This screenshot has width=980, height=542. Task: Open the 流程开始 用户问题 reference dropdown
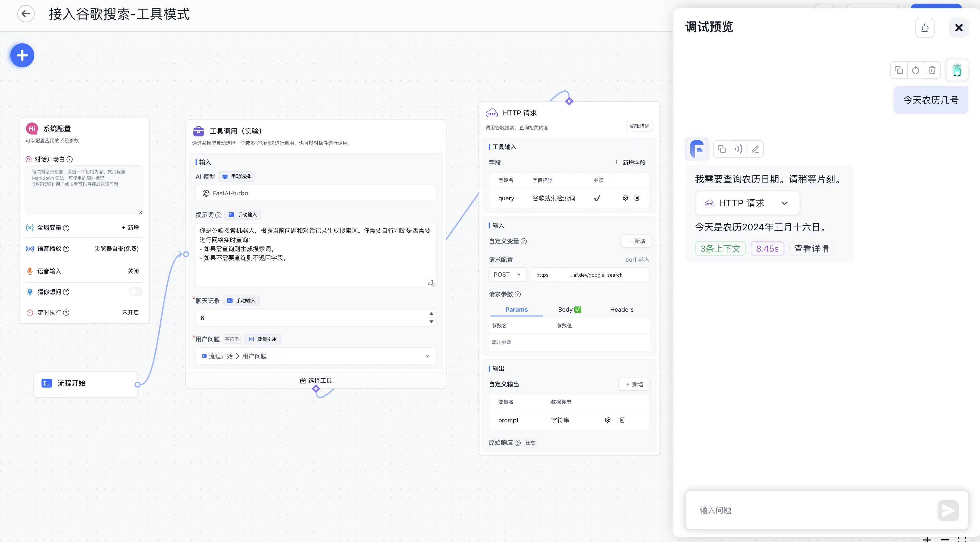[315, 356]
